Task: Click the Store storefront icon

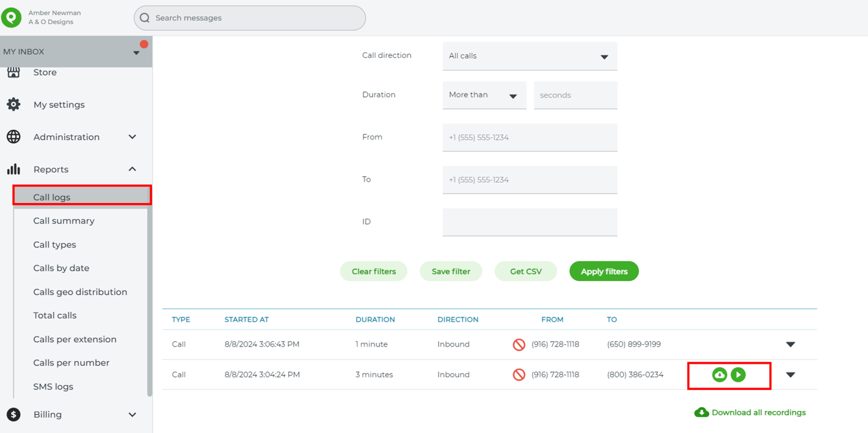Action: click(14, 71)
